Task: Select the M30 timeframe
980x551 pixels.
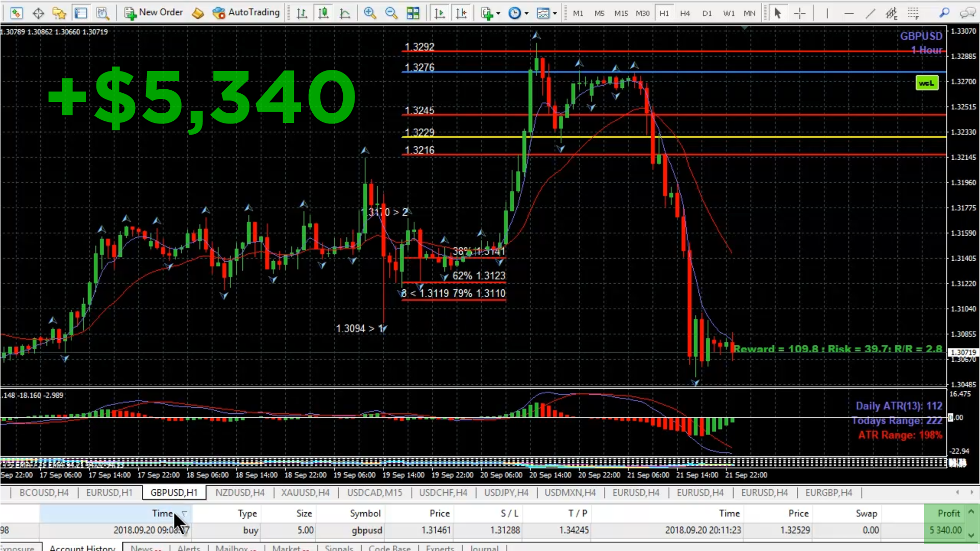Action: pos(642,13)
